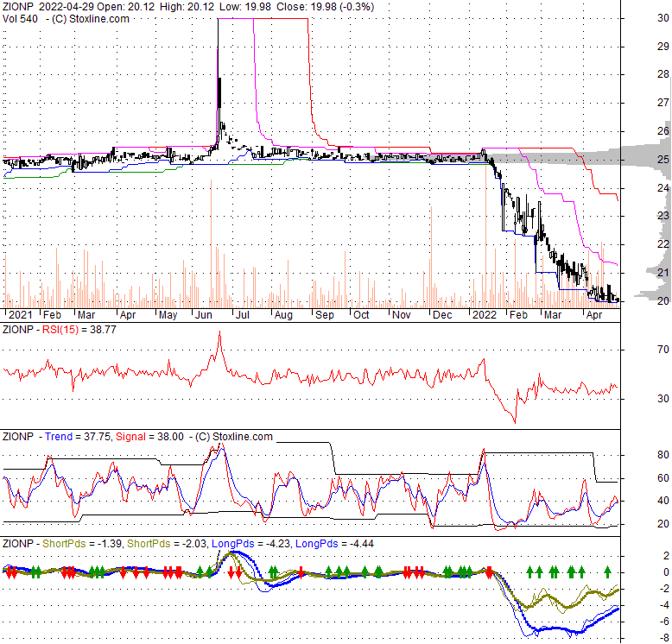Click the LongPds = -4.23 legend entry
Screen dimensions: 672x644
pos(251,543)
